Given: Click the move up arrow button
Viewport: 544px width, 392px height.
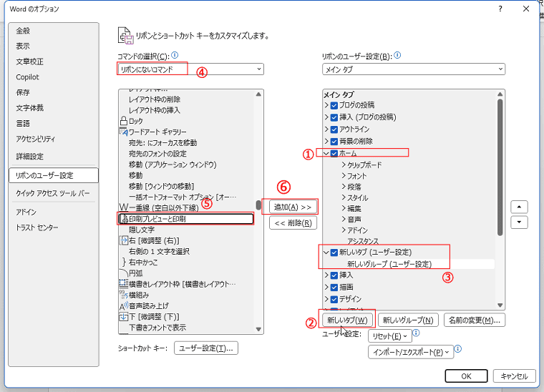Looking at the screenshot, I should pyautogui.click(x=519, y=206).
